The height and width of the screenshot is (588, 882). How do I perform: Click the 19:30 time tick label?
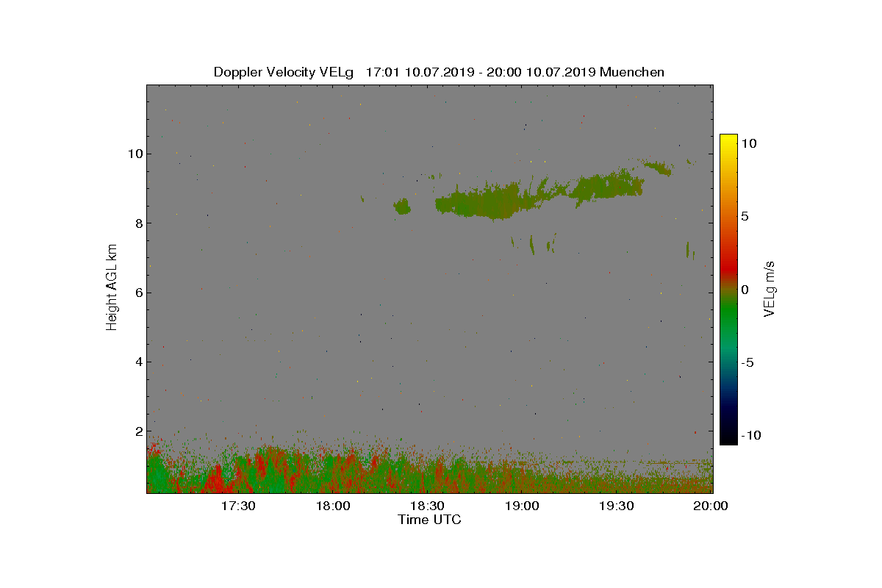click(x=617, y=506)
